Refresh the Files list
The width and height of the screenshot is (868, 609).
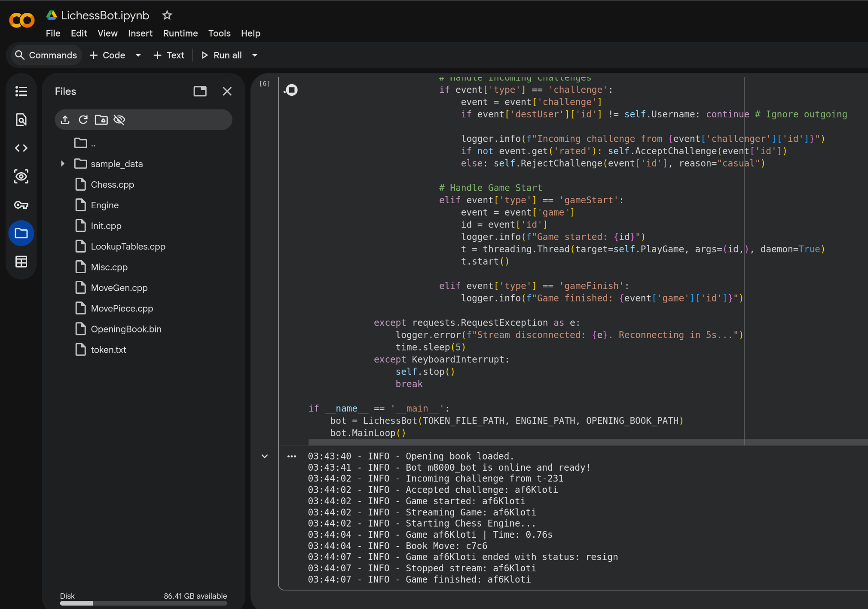(83, 120)
